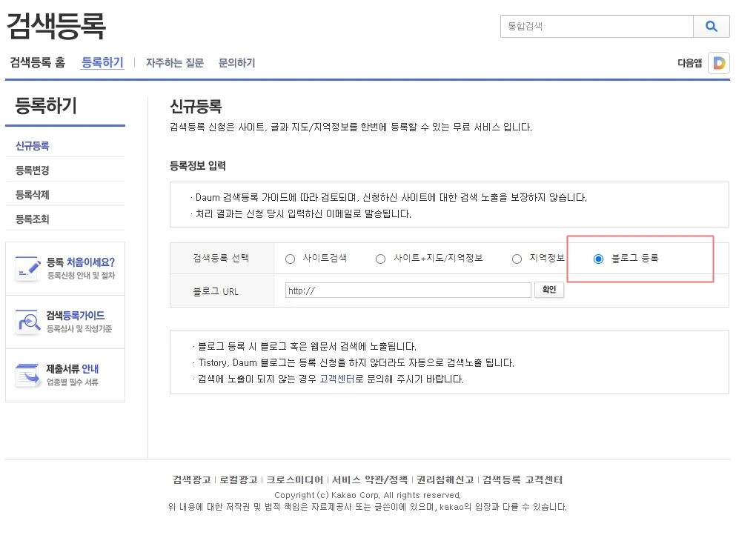Click the document icon beside 제출서류 안내
The image size is (756, 541).
pyautogui.click(x=27, y=374)
